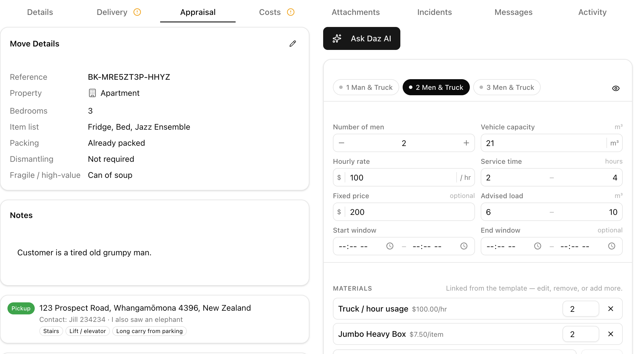This screenshot has height=354, width=644.
Task: Switch to the Appraisal tab
Action: pos(198,12)
